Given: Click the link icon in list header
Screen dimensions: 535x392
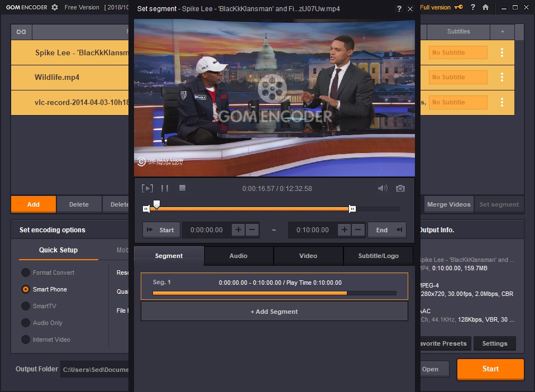Looking at the screenshot, I should pyautogui.click(x=21, y=32).
